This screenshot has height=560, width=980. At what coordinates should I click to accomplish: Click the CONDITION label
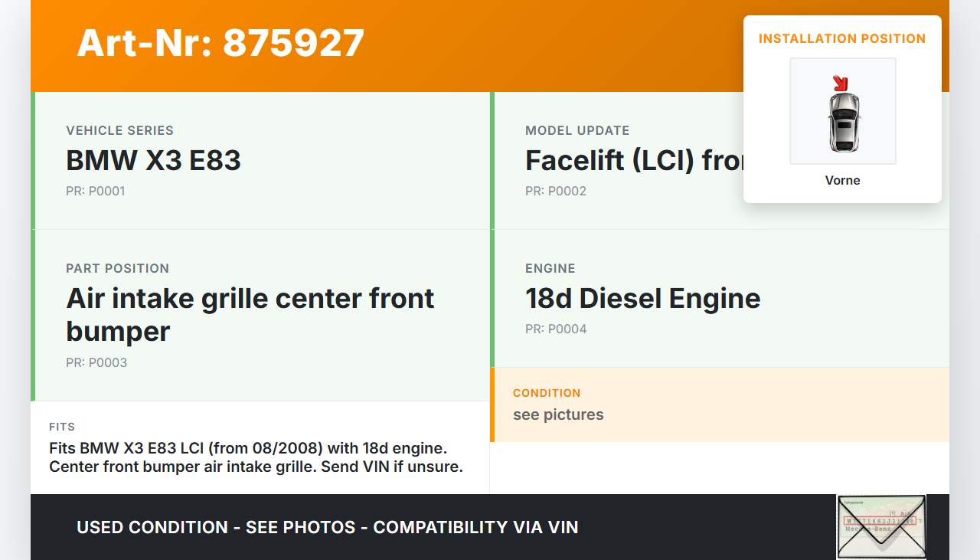(x=547, y=393)
